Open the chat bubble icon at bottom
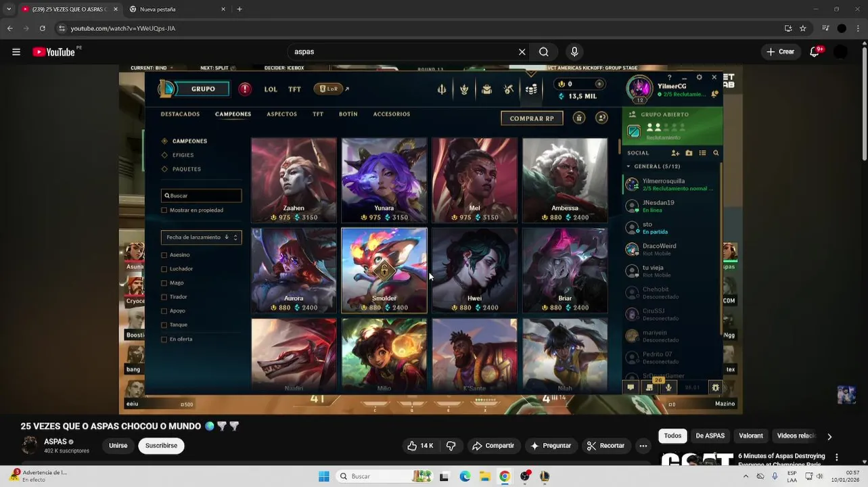This screenshot has width=868, height=487. point(631,388)
